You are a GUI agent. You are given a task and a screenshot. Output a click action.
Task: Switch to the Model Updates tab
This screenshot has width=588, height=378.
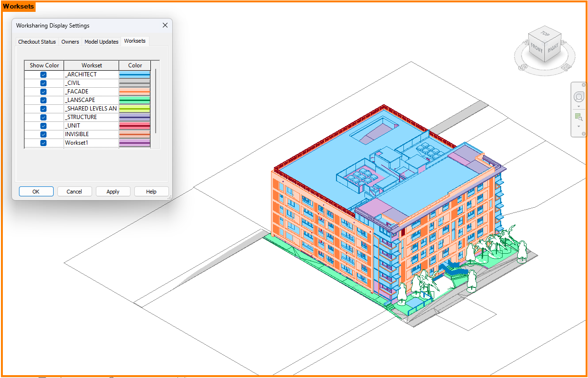pos(102,42)
